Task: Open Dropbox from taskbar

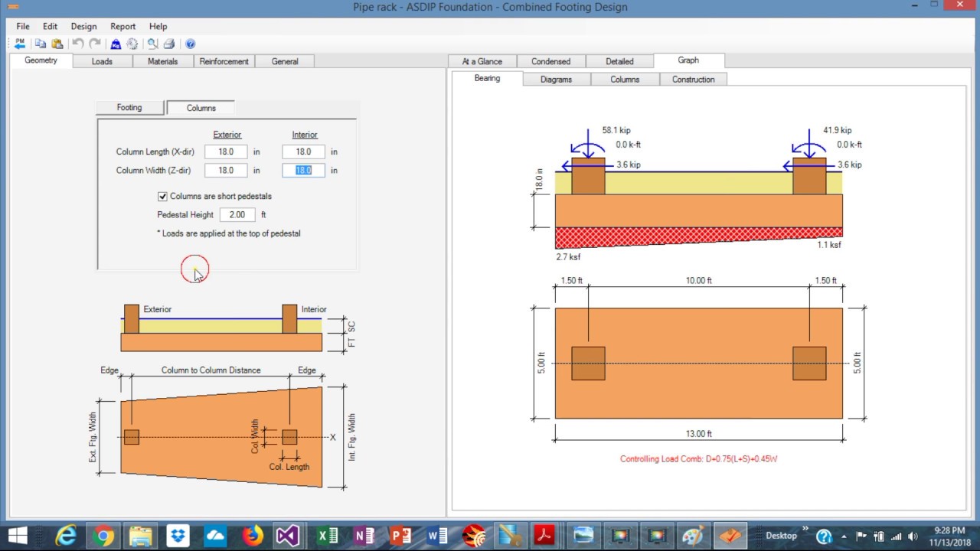Action: (x=178, y=536)
